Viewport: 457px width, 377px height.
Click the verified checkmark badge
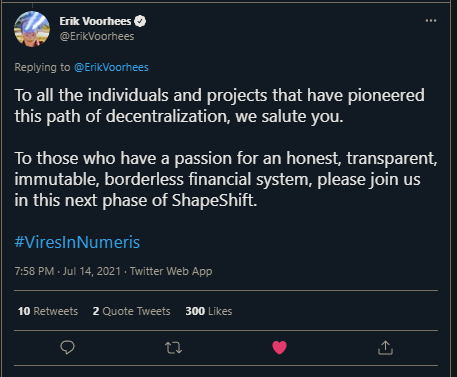click(140, 21)
